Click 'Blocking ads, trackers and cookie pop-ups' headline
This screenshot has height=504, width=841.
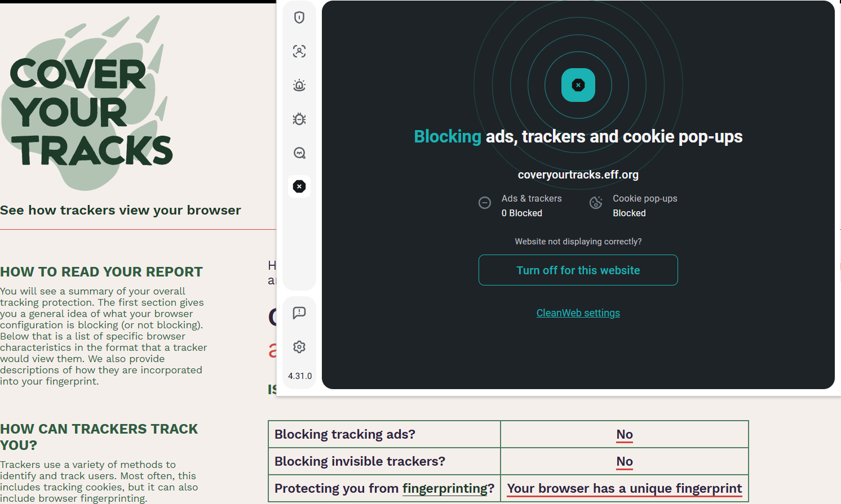click(x=578, y=136)
